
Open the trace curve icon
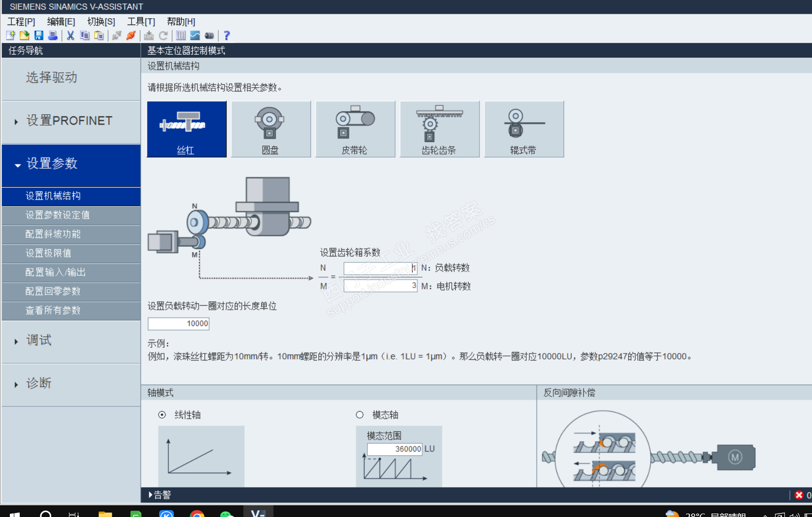(195, 35)
